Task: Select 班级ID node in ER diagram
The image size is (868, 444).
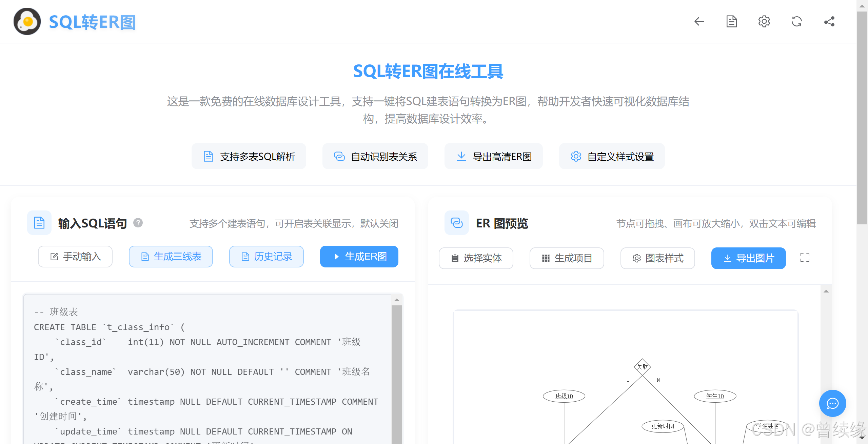Action: click(564, 396)
